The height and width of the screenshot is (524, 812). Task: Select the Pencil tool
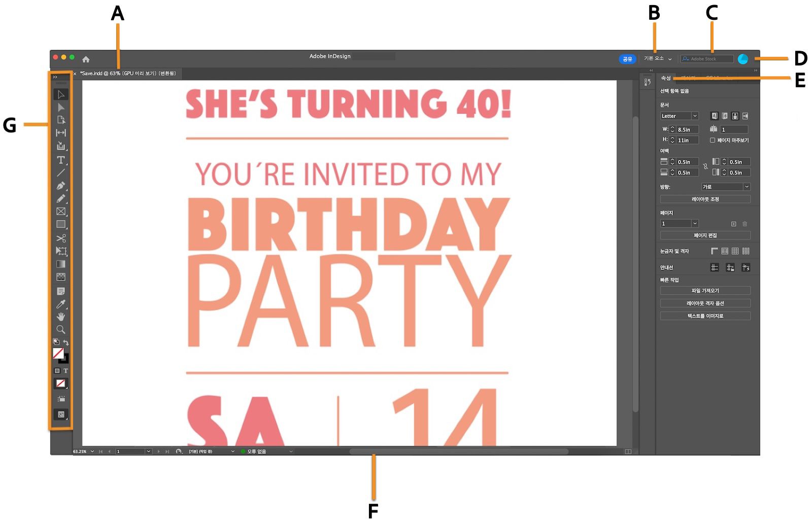(x=61, y=198)
